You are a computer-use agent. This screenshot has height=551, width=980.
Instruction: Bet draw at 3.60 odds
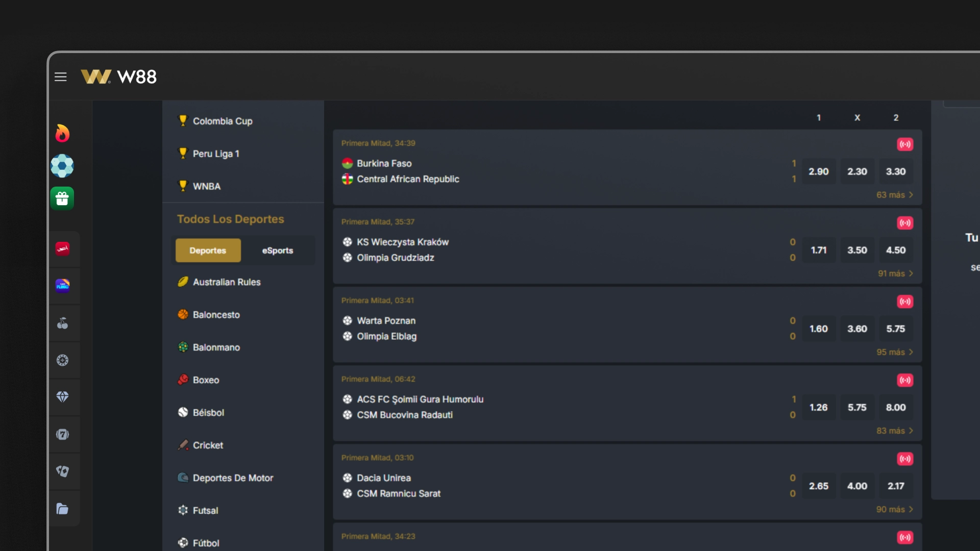[x=857, y=329]
